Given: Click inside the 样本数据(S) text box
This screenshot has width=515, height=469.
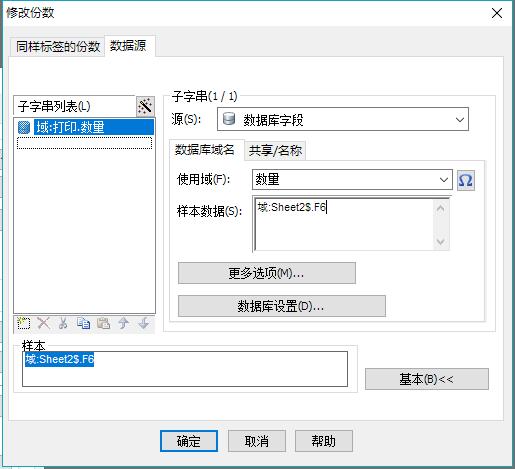Looking at the screenshot, I should [x=343, y=224].
